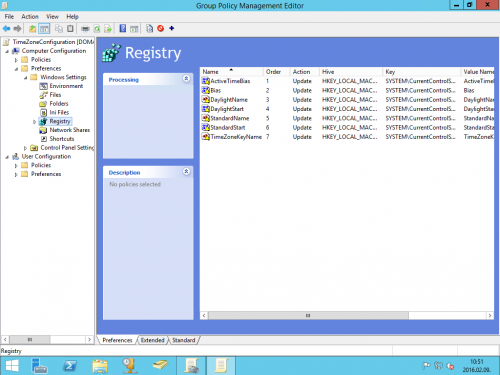The image size is (500, 375).
Task: Select the DaylightName registry item icon
Action: 206,100
